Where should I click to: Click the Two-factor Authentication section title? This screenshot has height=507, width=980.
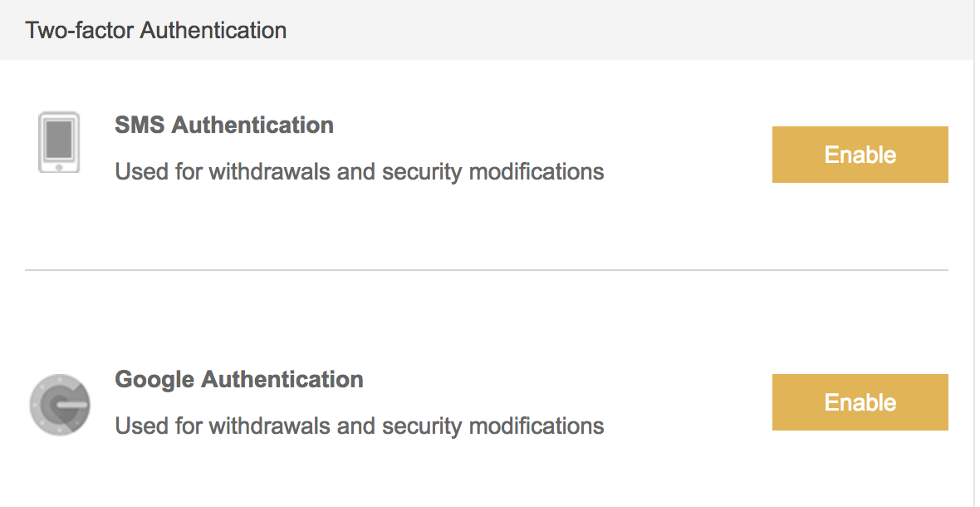pos(155,30)
